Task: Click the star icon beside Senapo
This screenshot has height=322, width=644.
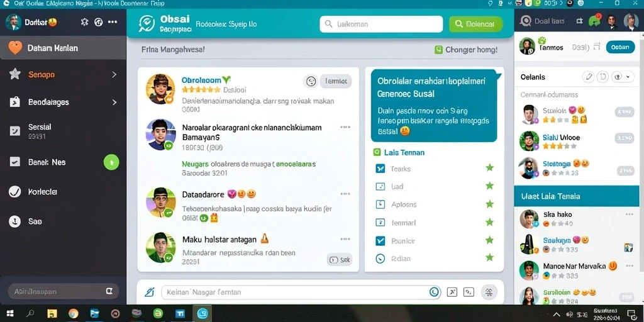Action: tap(15, 74)
